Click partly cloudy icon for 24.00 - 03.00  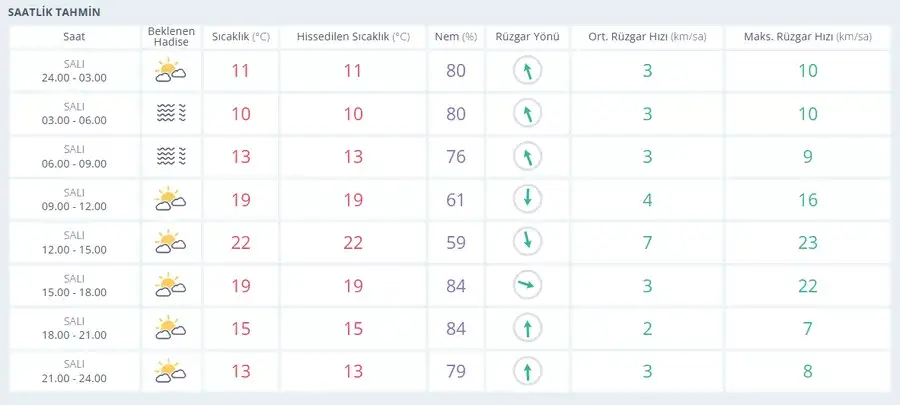[170, 71]
